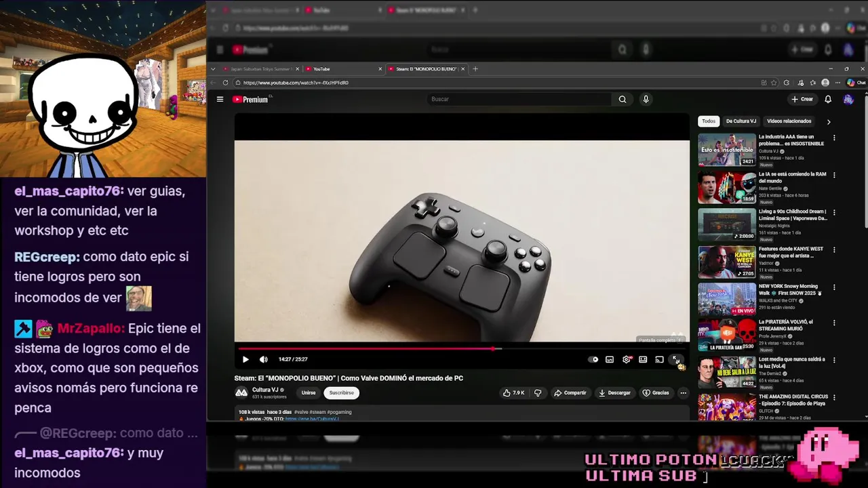This screenshot has width=868, height=488.
Task: Open options for Features donde KANYE WEST video
Action: (x=834, y=250)
